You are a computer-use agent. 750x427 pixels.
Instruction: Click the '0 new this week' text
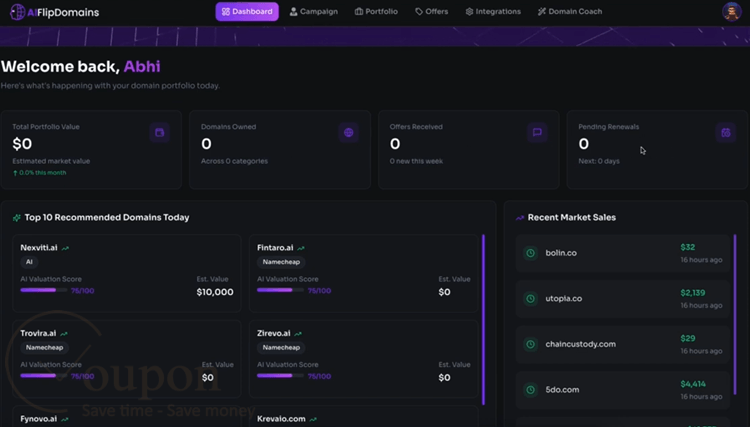(x=416, y=161)
